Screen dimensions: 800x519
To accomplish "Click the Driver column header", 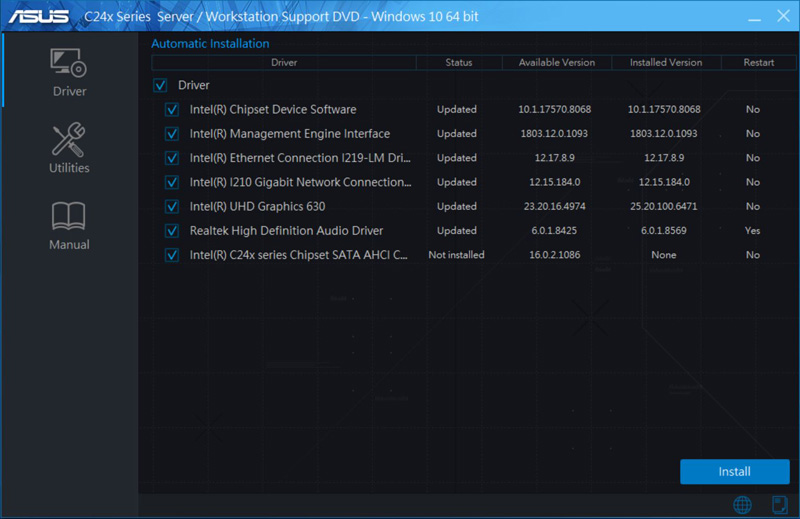I will point(284,62).
